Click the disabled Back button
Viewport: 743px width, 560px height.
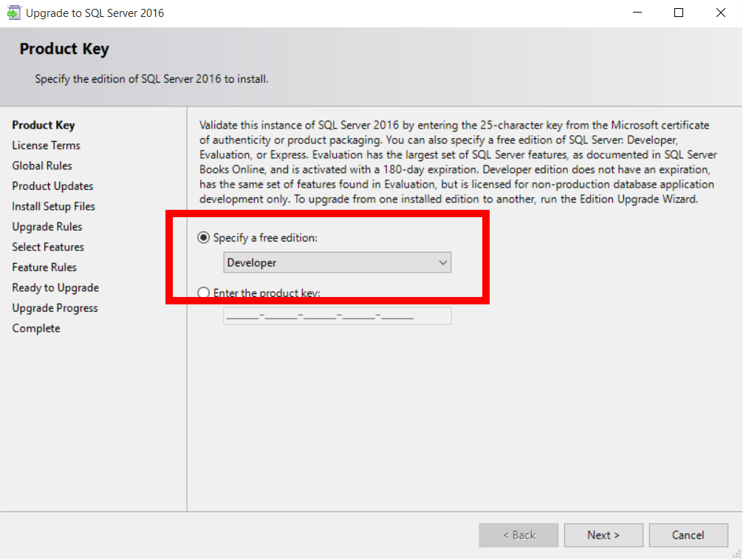pos(518,535)
